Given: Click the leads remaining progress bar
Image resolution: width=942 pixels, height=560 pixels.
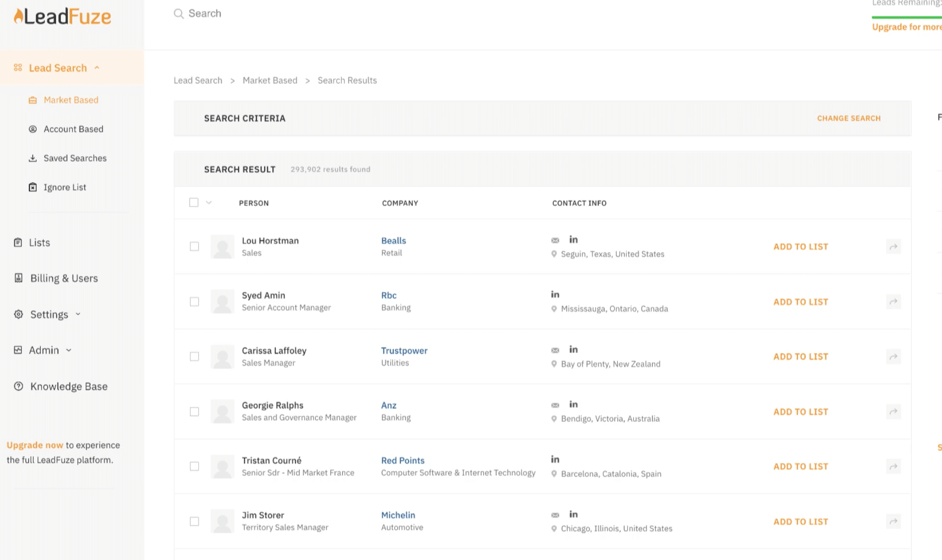Looking at the screenshot, I should click(907, 17).
